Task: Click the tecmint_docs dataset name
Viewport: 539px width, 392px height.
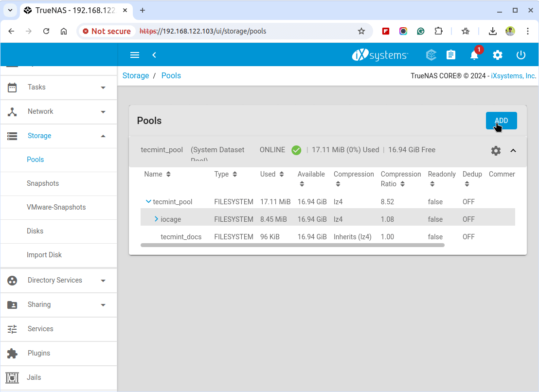Action: tap(181, 237)
